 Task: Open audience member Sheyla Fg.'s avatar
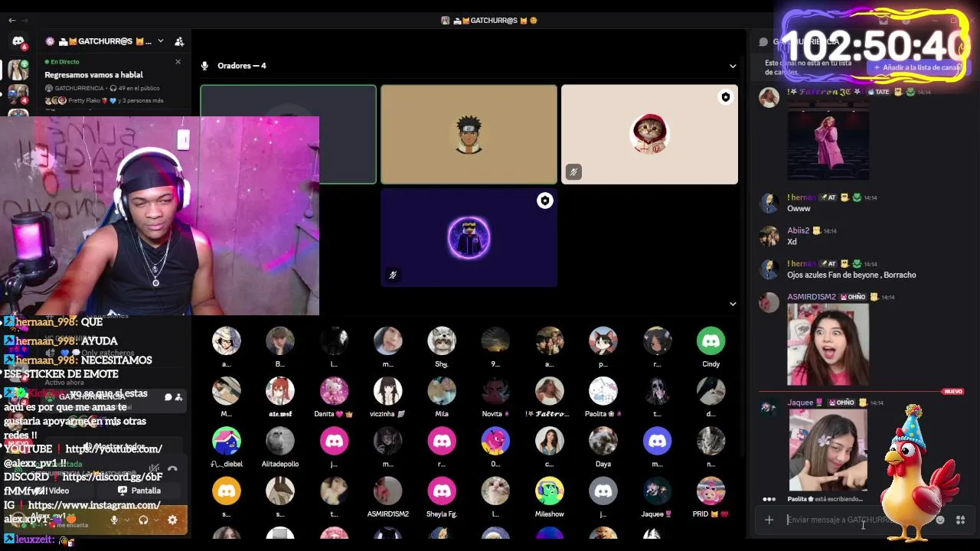(442, 491)
